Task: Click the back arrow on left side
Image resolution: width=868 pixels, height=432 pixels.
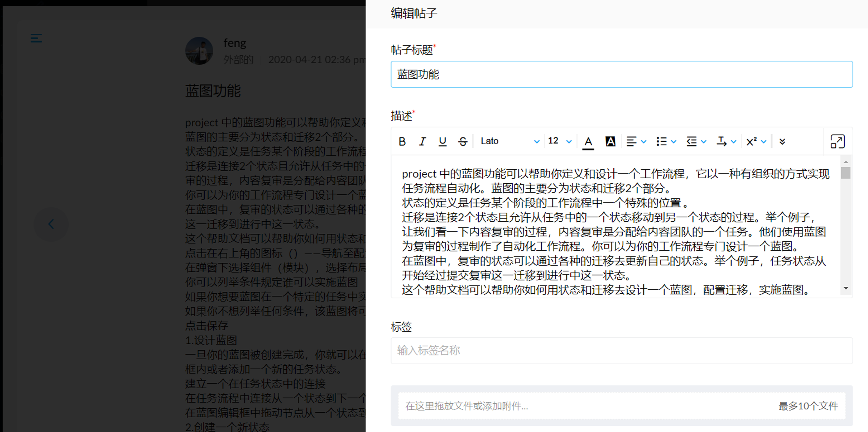Action: pos(51,224)
